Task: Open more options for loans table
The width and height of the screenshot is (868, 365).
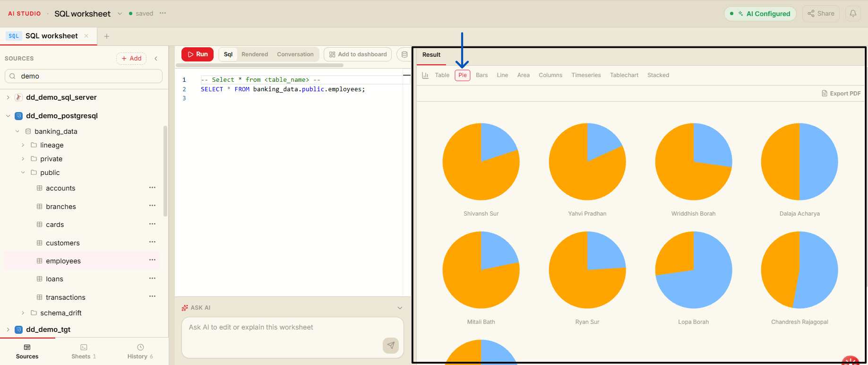Action: (152, 278)
